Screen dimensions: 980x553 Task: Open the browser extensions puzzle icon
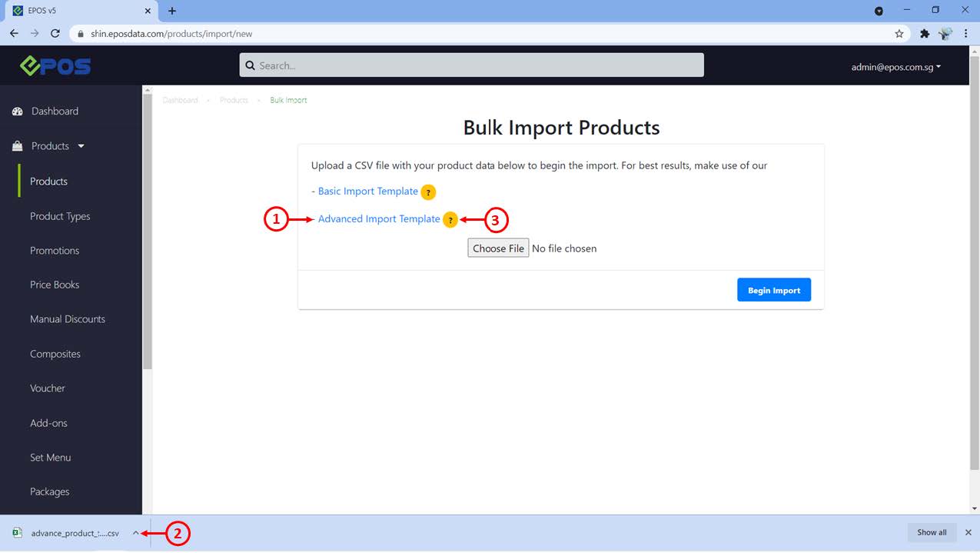click(x=925, y=34)
